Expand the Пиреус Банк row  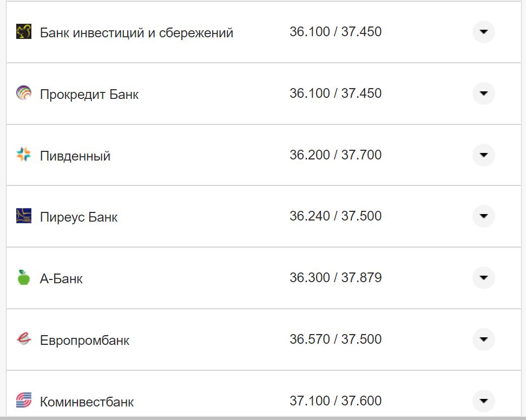pos(483,216)
